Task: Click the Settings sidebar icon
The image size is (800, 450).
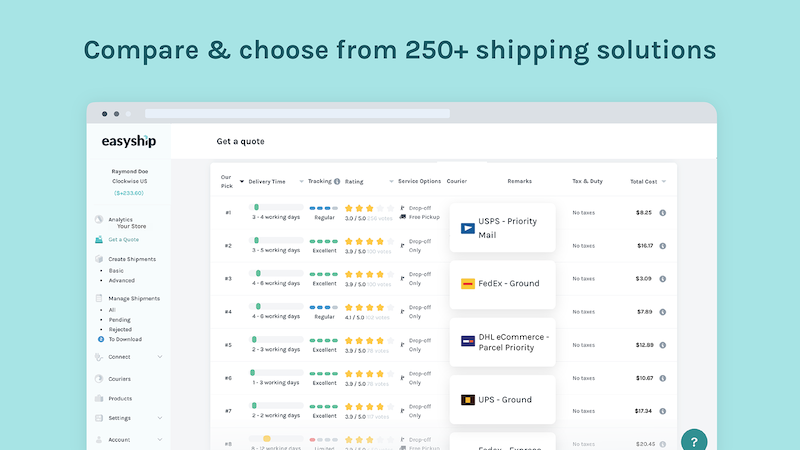Action: tap(99, 418)
